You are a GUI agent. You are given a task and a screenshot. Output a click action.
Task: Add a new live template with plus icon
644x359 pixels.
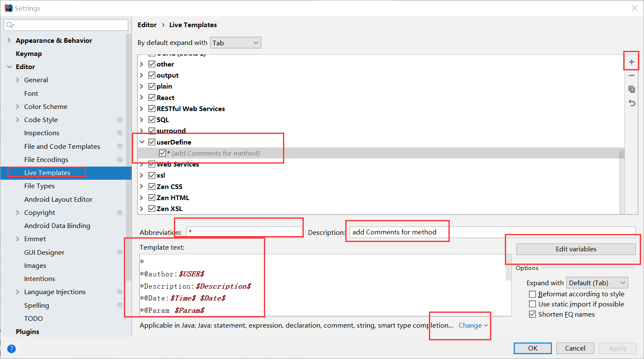(x=631, y=62)
